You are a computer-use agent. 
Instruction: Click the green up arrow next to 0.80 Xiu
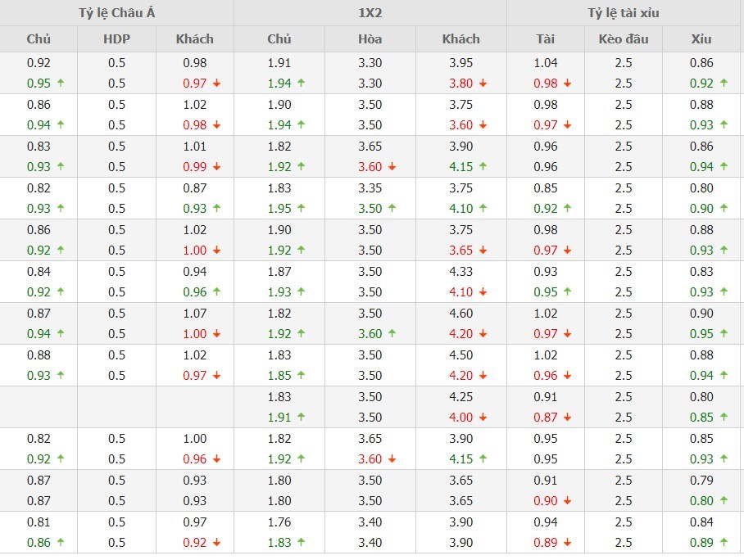point(724,501)
